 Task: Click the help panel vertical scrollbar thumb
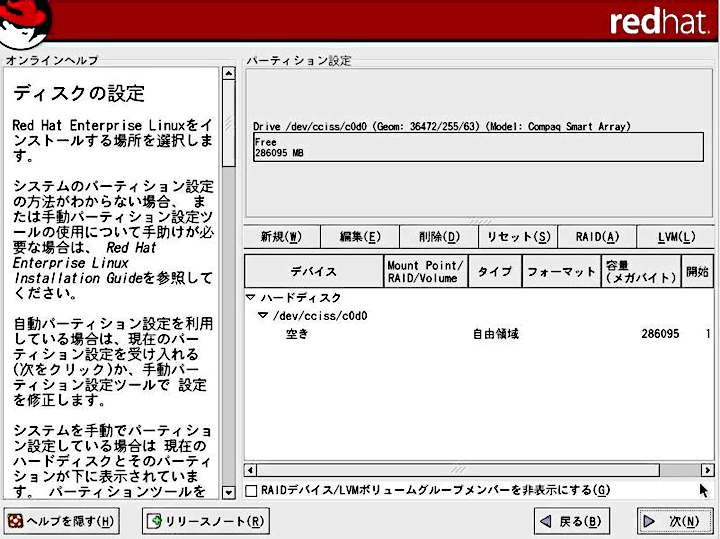click(228, 123)
